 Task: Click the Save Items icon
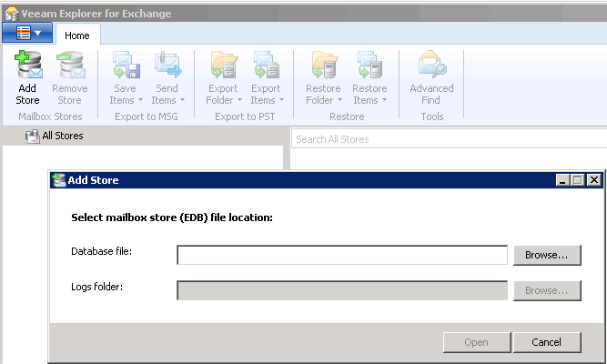tap(126, 65)
